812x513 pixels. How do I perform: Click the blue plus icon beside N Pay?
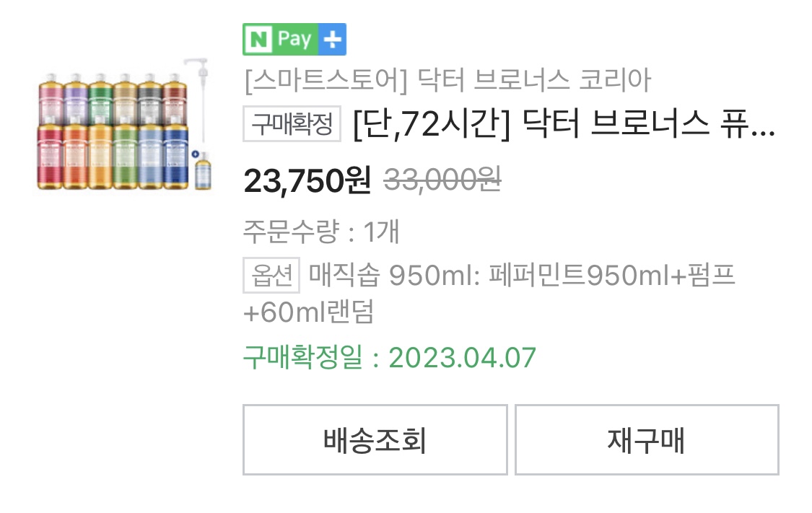(332, 39)
